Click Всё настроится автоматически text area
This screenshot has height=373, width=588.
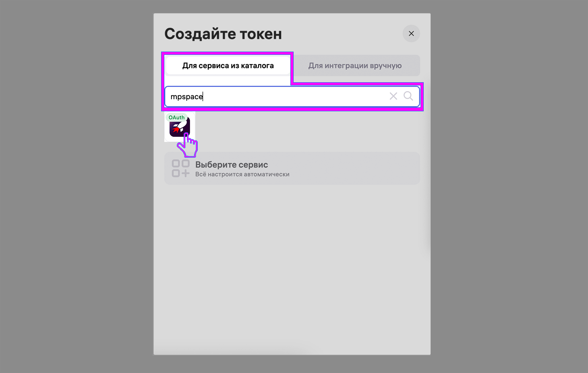point(242,174)
